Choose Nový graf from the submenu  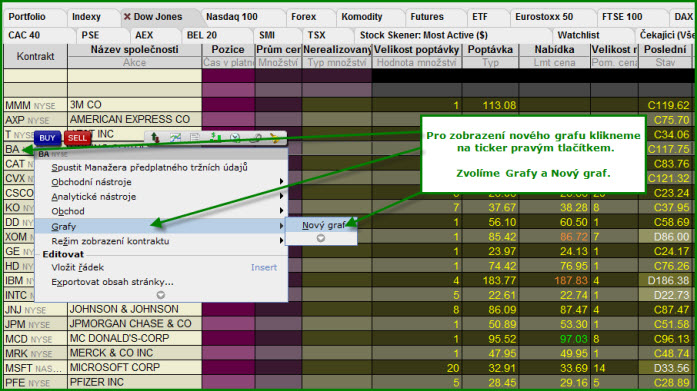[324, 225]
